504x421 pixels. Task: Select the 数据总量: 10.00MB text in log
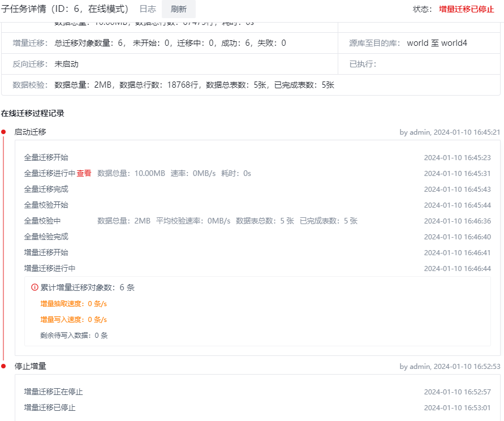click(131, 173)
